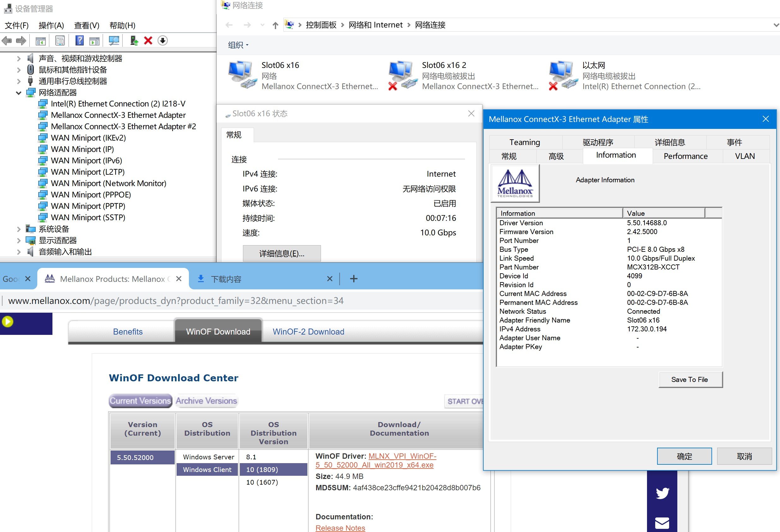The height and width of the screenshot is (532, 780).
Task: Open the 组织 dropdown in Network Connections
Action: [x=238, y=45]
